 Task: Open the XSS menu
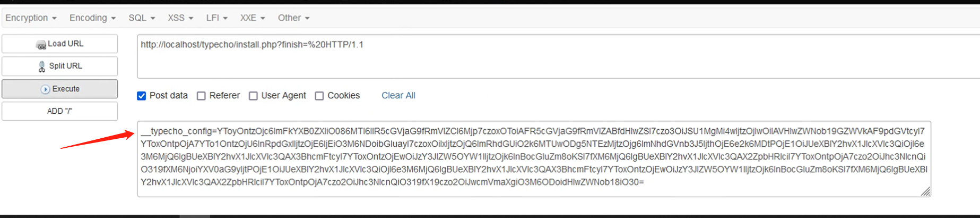pos(180,18)
